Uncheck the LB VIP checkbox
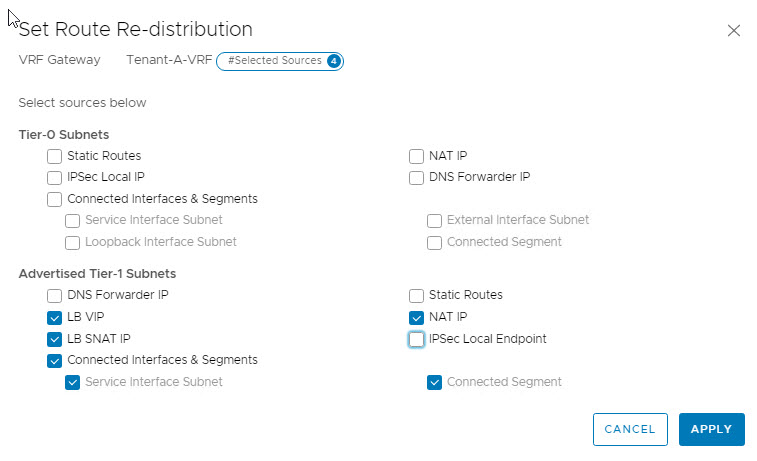Screen dimensions: 757x461 tap(54, 317)
